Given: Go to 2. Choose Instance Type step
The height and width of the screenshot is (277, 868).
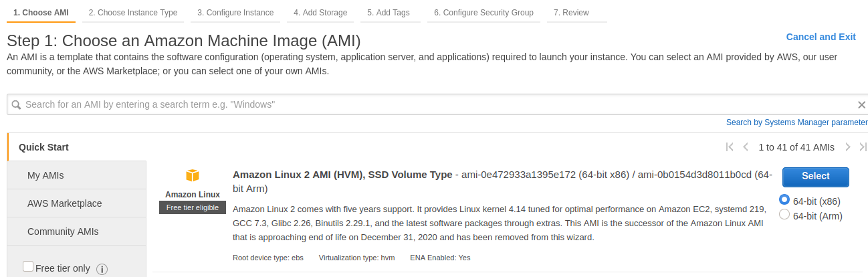Looking at the screenshot, I should pyautogui.click(x=133, y=13).
